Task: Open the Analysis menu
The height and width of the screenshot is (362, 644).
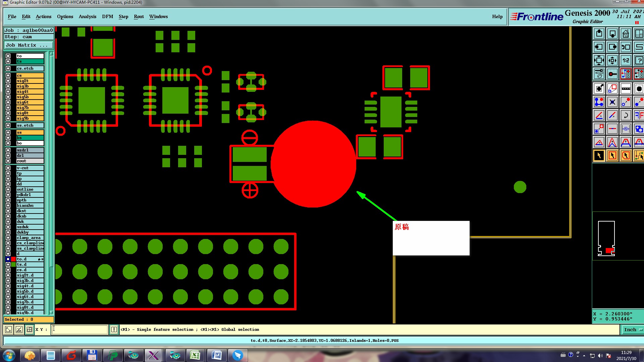Action: 87,16
